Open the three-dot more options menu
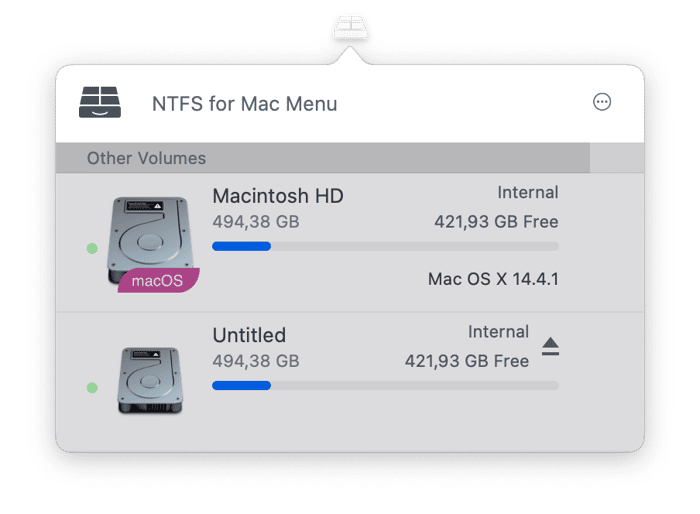This screenshot has width=700, height=514. 602,102
